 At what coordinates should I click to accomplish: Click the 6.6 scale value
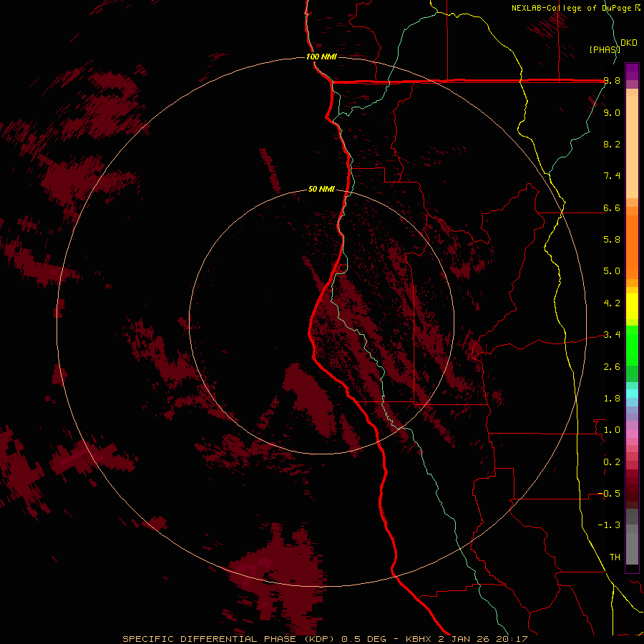pyautogui.click(x=612, y=208)
